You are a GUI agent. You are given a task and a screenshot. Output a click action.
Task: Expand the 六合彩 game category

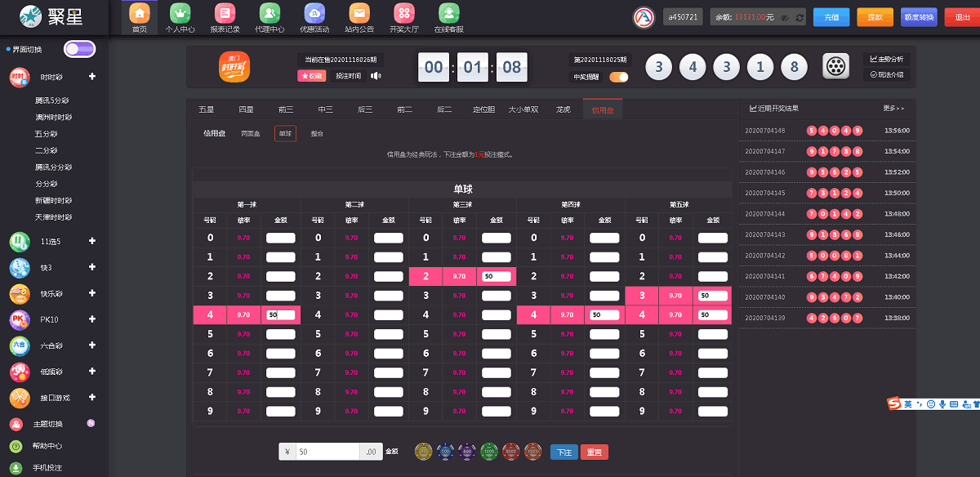click(92, 345)
